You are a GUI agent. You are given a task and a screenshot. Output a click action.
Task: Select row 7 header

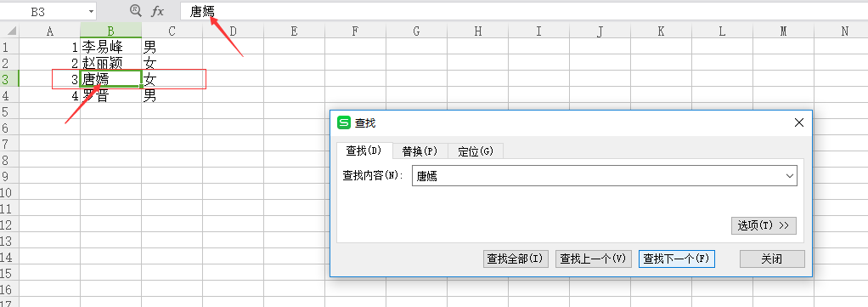point(9,144)
